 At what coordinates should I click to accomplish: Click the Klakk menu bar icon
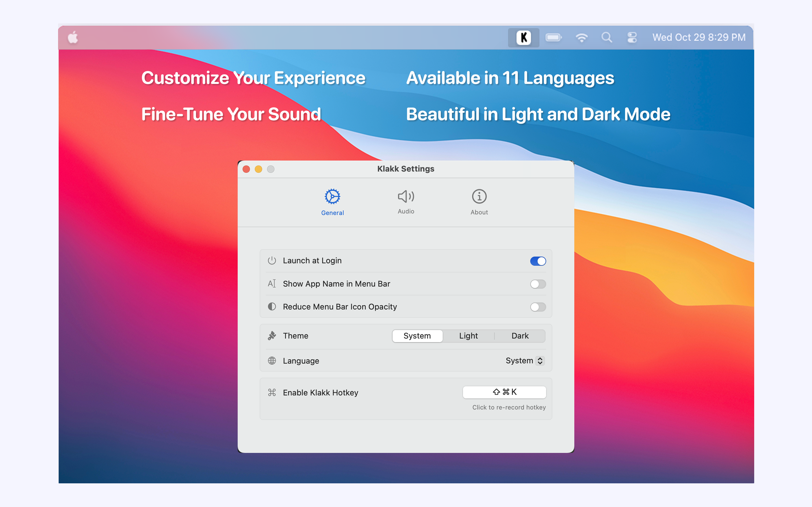tap(523, 37)
